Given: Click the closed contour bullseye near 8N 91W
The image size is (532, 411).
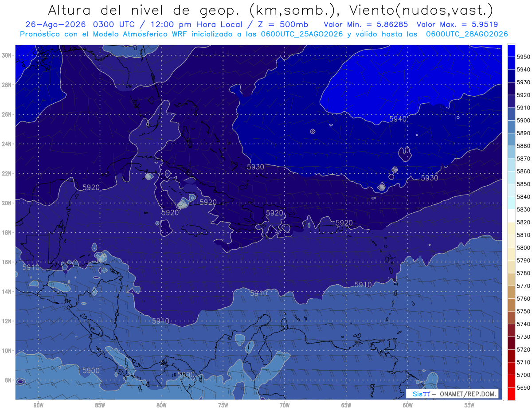Looking at the screenshot, I should [x=20, y=381].
